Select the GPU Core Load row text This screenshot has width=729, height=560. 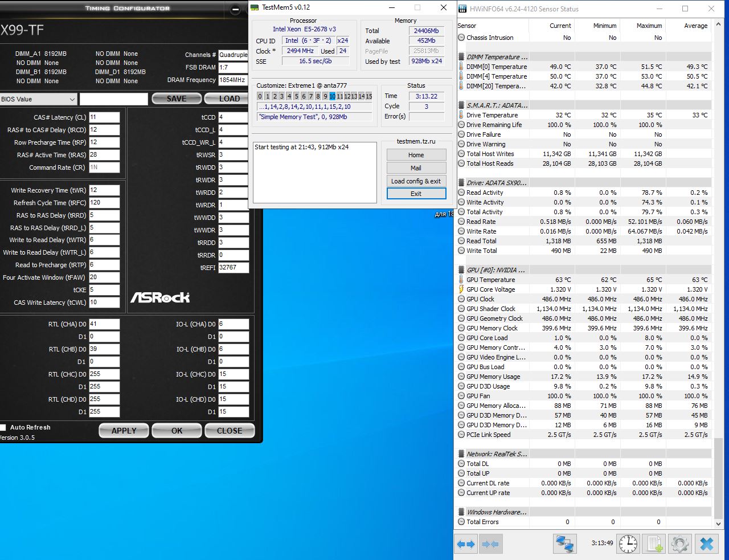[x=487, y=338]
